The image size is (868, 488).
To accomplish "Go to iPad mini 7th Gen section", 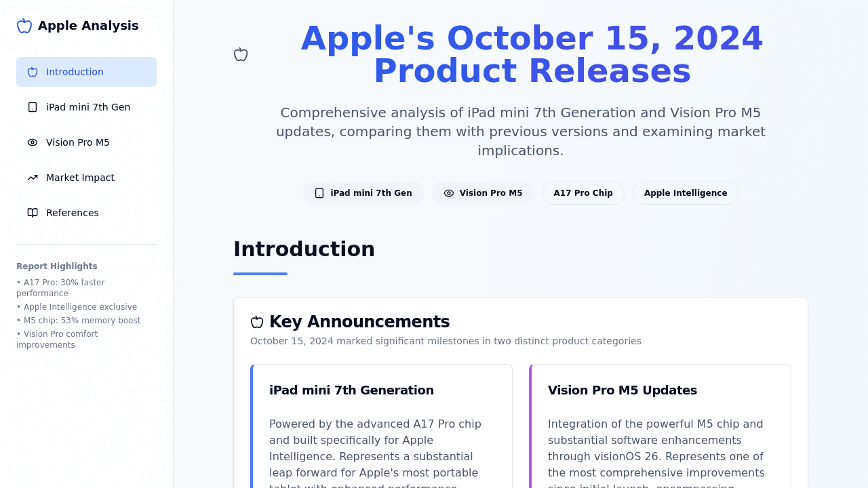I will click(x=88, y=107).
